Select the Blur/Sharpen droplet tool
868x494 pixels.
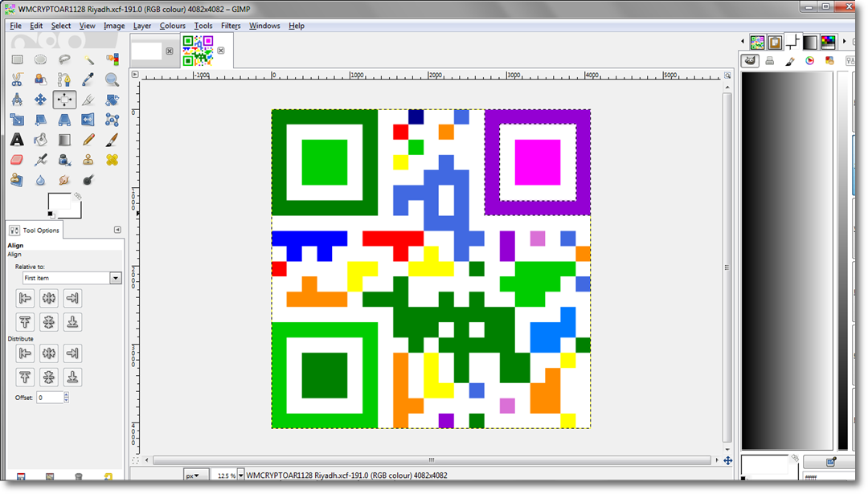40,181
